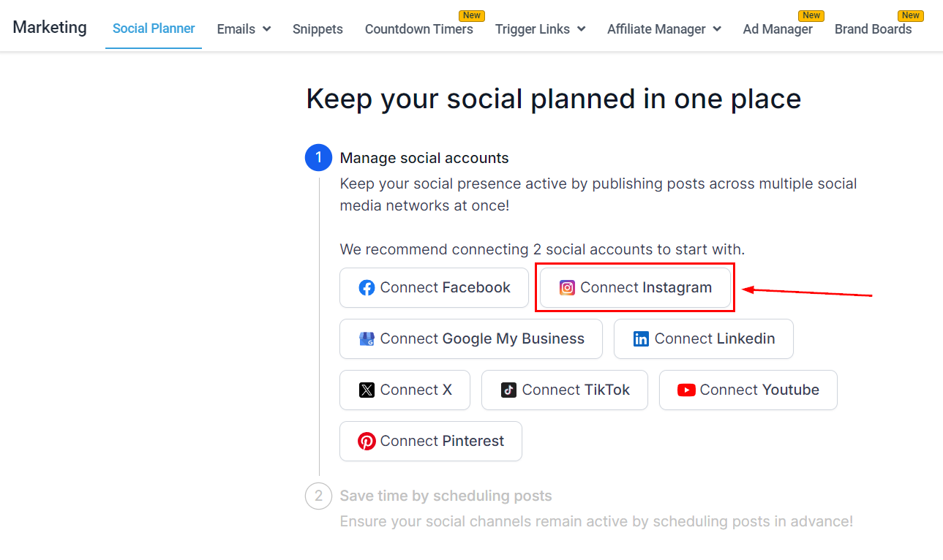
Task: Click the Pinterest logo icon
Action: pos(367,442)
